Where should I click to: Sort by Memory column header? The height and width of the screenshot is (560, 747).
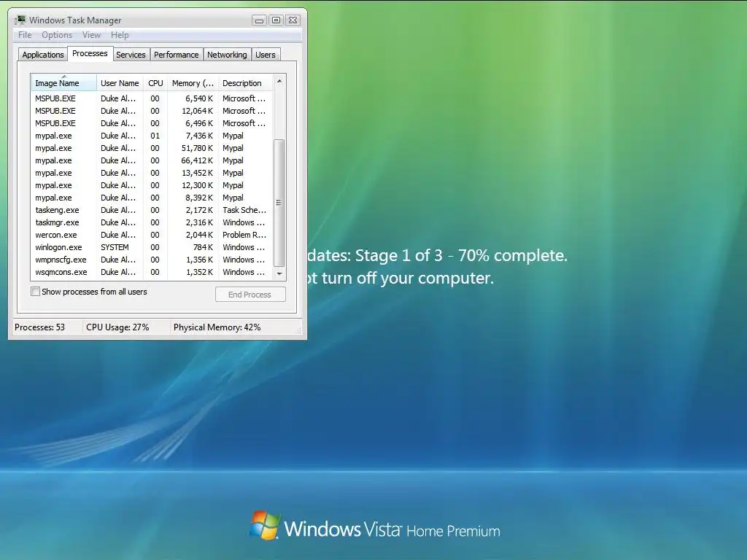(x=193, y=83)
